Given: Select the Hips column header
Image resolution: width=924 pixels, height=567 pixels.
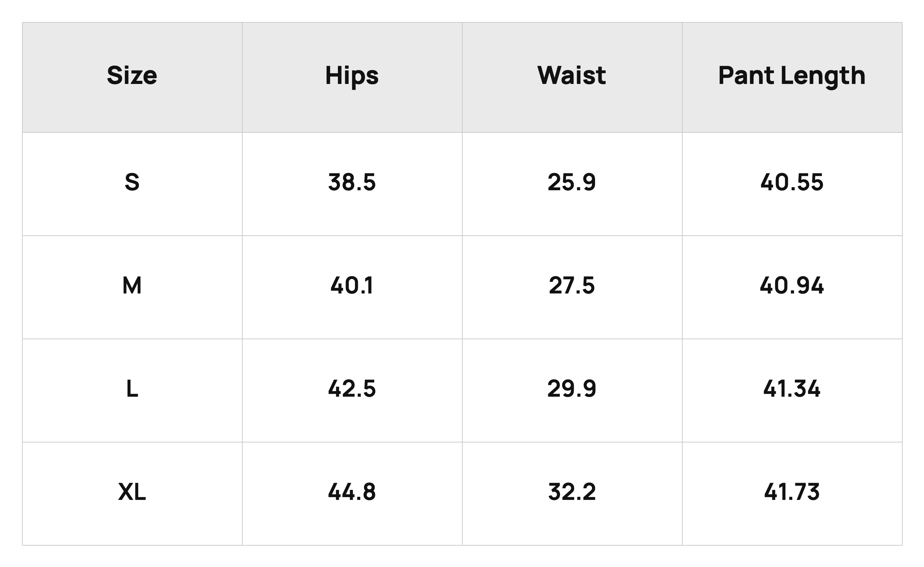Looking at the screenshot, I should pos(352,77).
